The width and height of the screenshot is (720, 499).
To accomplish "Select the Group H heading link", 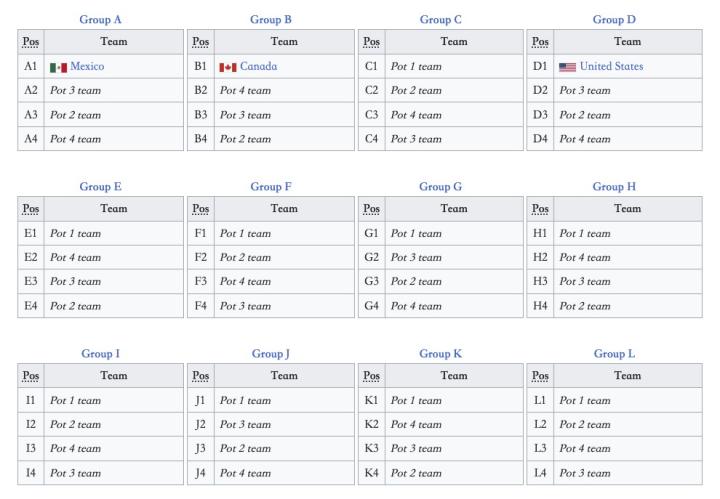I will (x=614, y=186).
